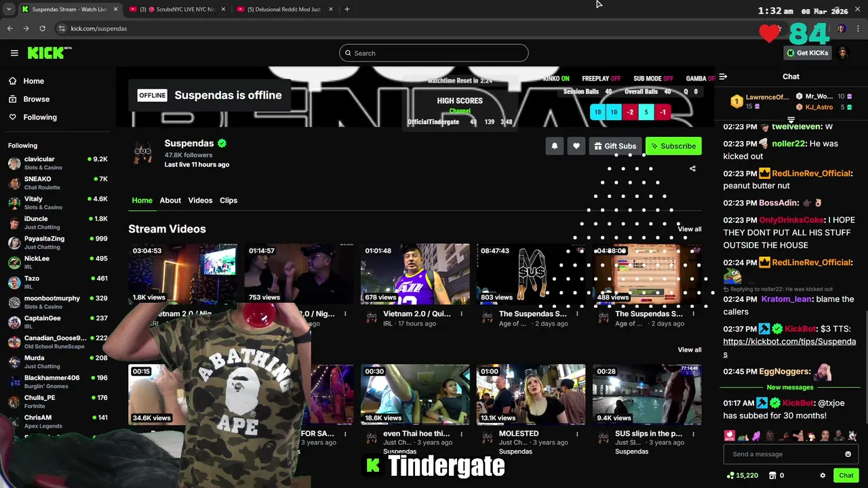Insert the Tindergate emote from quick bar

(x=730, y=436)
